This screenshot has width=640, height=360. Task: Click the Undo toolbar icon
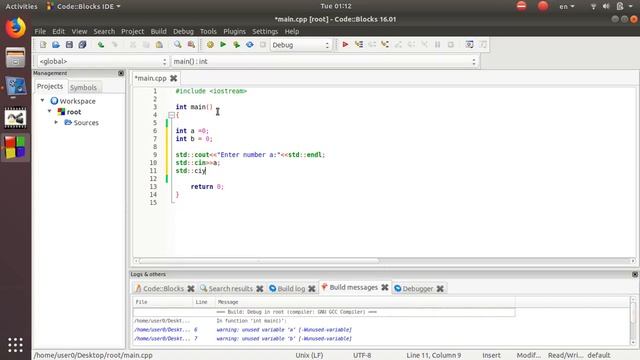point(101,45)
